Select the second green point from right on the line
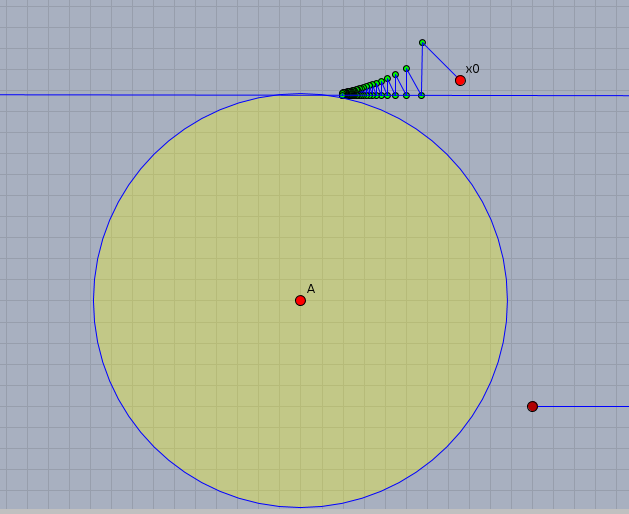 tap(406, 95)
